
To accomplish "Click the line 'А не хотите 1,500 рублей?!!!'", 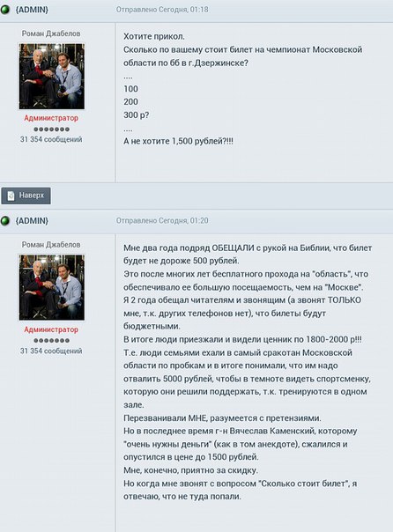I will [x=178, y=141].
